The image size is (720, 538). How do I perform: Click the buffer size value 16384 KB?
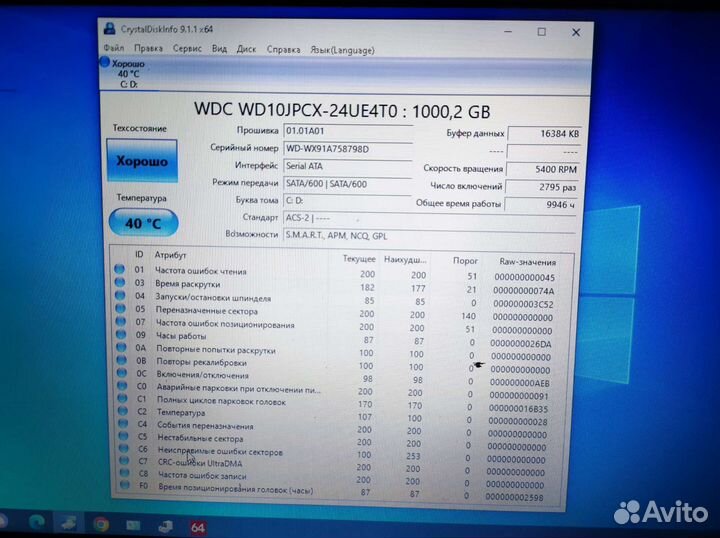point(545,134)
